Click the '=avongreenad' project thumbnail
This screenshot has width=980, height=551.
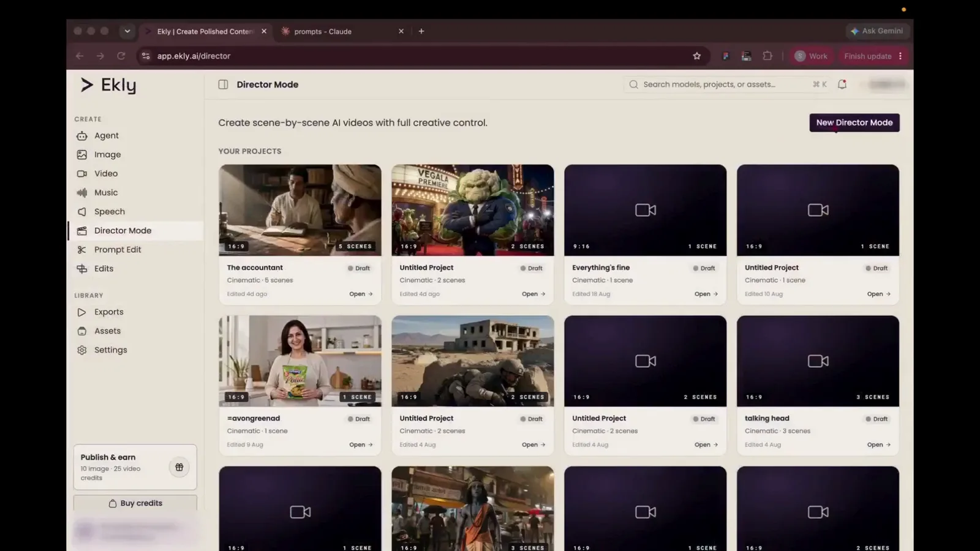tap(300, 361)
